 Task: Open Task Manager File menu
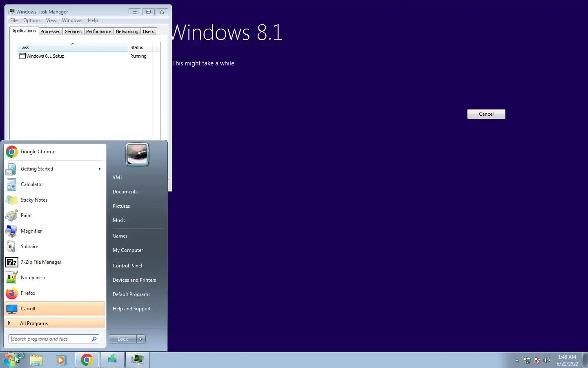tap(14, 20)
